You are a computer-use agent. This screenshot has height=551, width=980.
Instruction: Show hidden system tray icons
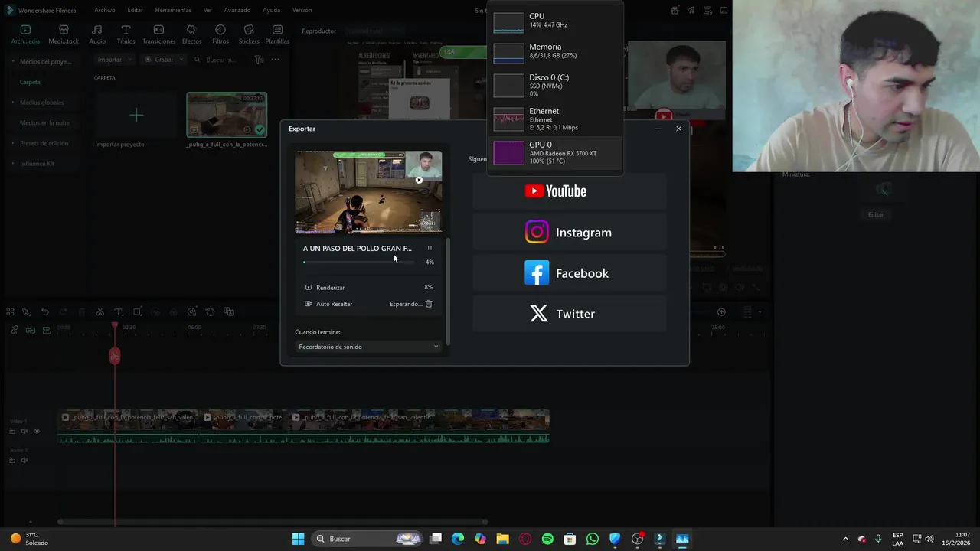tap(845, 539)
